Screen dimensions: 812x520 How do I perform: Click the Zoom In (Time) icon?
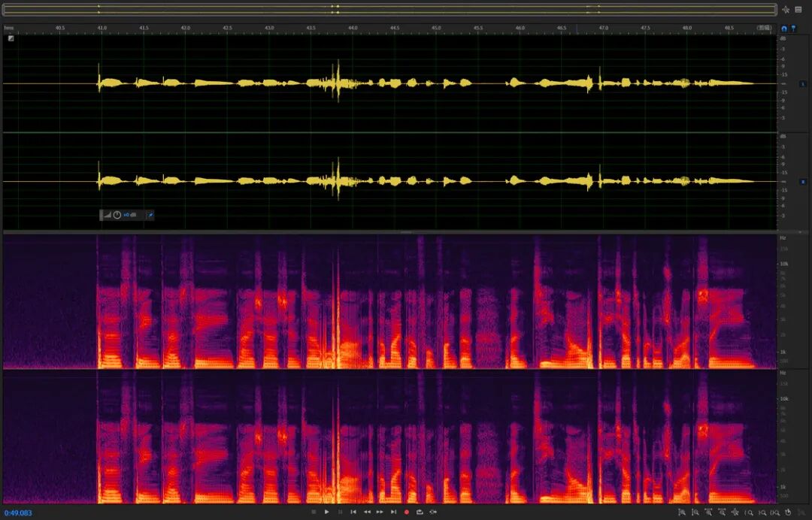point(708,512)
